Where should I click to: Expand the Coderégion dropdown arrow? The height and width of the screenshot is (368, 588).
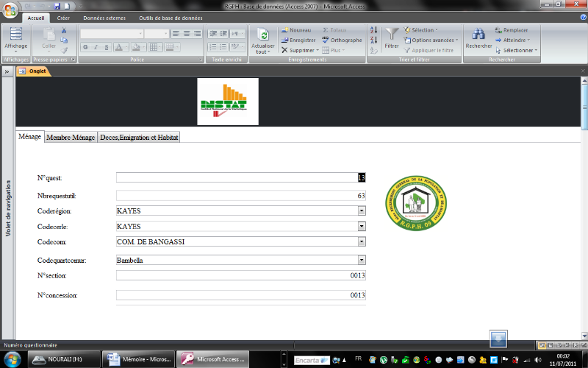coord(361,210)
